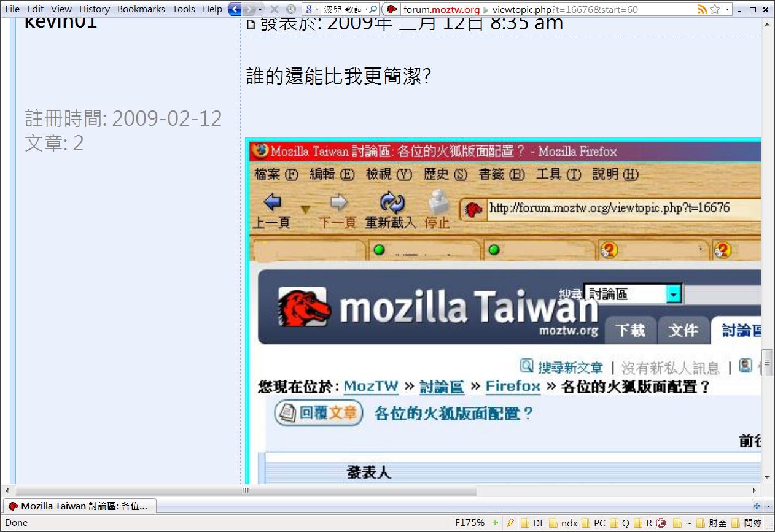
Task: Open the 財金 bookmark folder
Action: 712,523
